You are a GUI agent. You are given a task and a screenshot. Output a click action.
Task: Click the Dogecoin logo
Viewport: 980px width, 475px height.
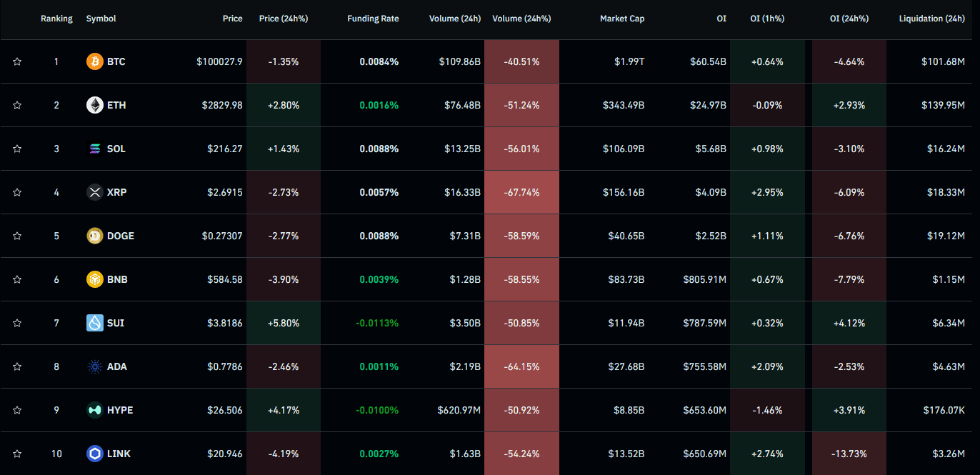[x=95, y=236]
